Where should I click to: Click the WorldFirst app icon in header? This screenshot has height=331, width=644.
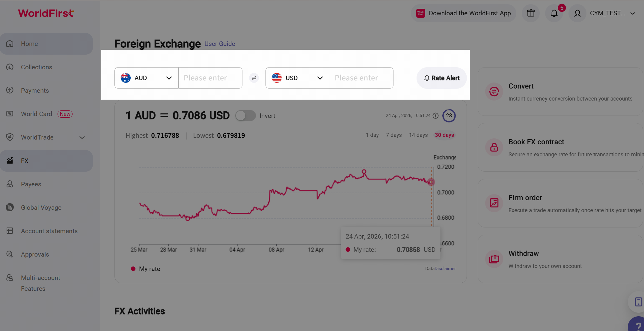(421, 13)
